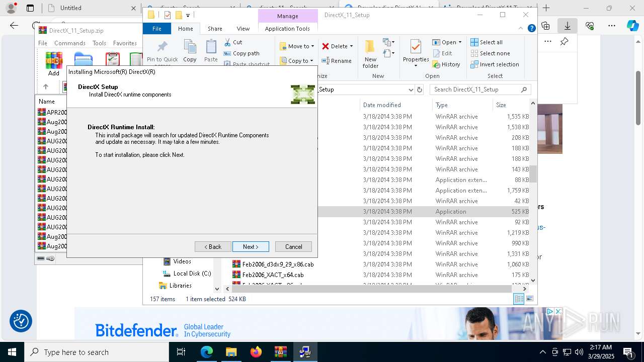
Task: Open the Explorer File tab
Action: [157, 29]
